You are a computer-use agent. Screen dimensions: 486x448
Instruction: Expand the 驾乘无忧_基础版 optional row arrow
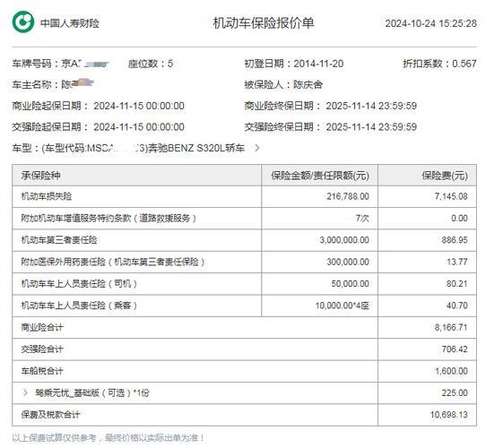click(x=25, y=392)
